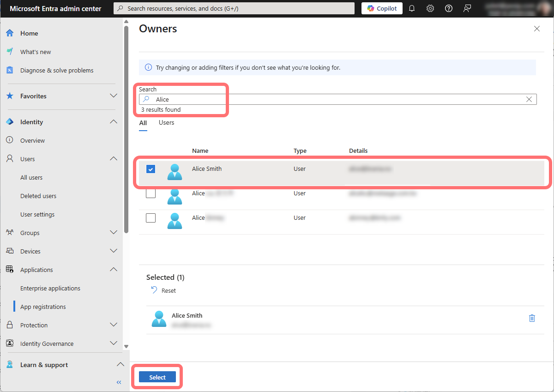Check the second Alice user checkbox
The image size is (554, 392).
[151, 193]
